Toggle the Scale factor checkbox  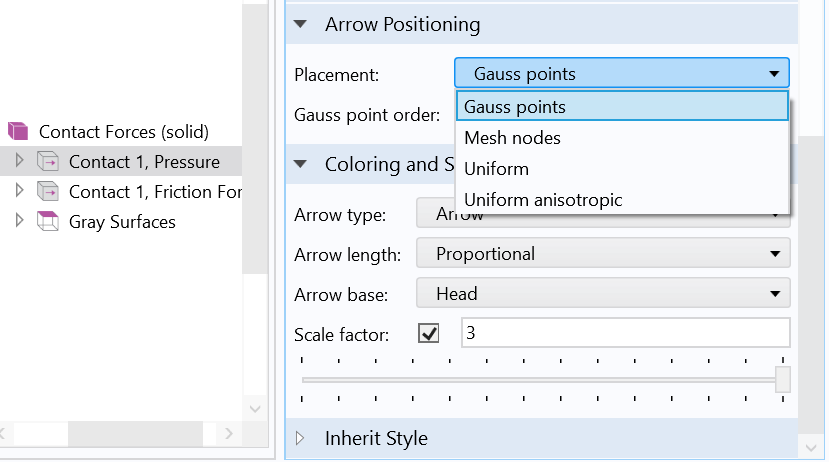(429, 333)
